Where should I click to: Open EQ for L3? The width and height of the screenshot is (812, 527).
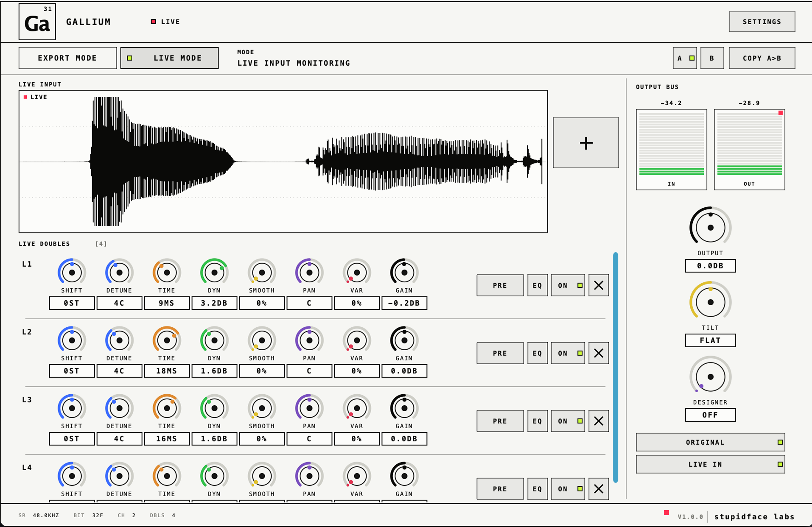tap(538, 421)
